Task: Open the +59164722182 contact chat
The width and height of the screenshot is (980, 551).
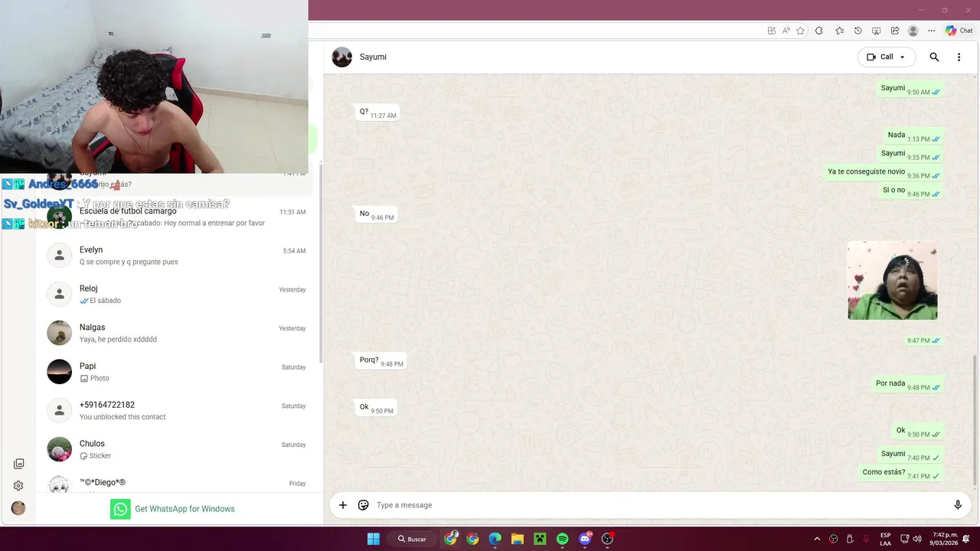Action: click(176, 411)
